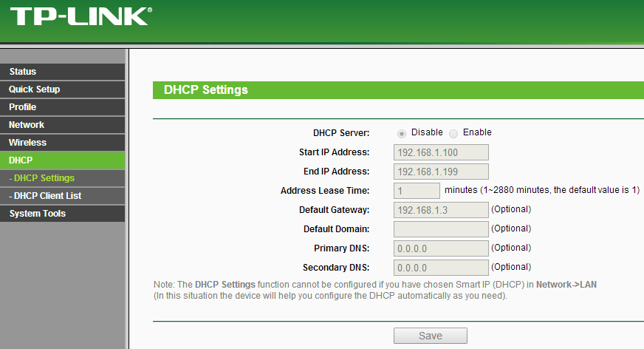
Task: Open the DHCP Client List page
Action: click(63, 196)
